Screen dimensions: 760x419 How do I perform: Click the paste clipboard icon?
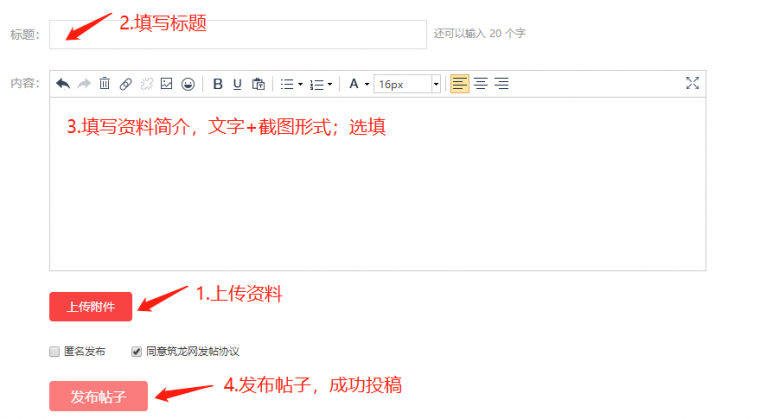[x=258, y=84]
